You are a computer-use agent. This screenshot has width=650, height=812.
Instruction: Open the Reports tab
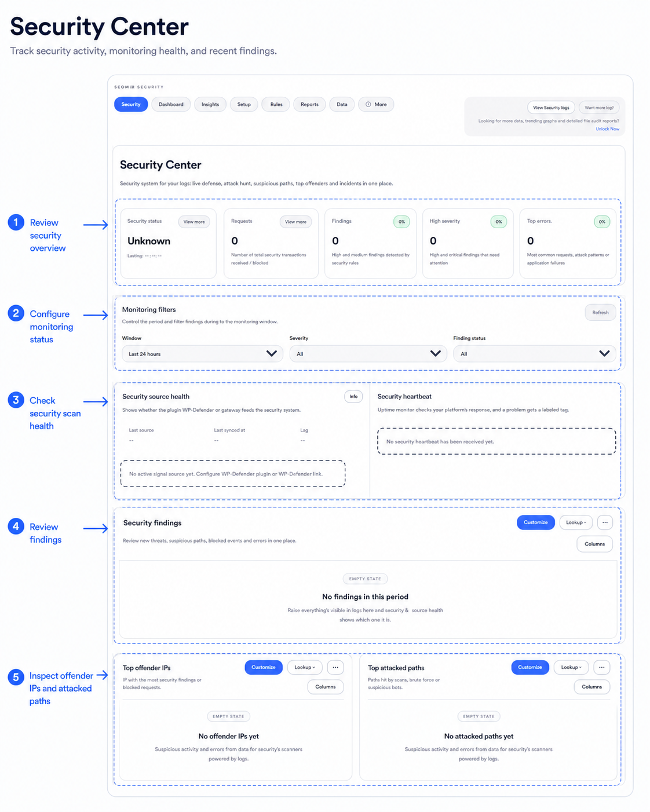(309, 104)
